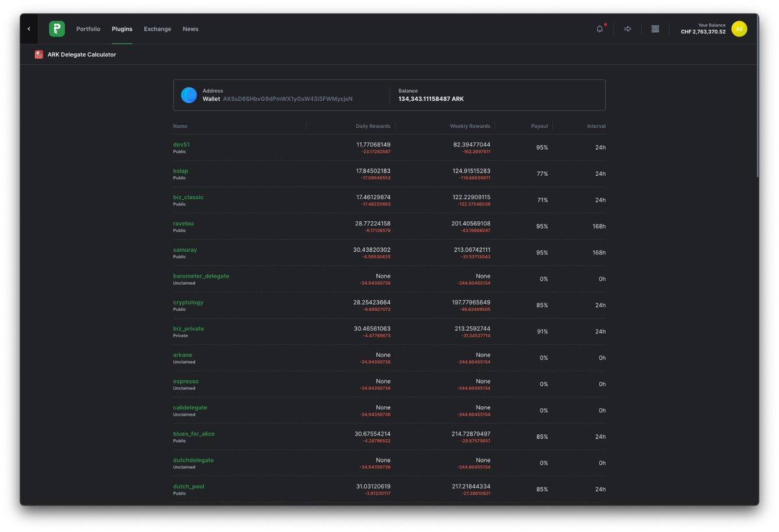Click kolap weekly reward 124.91515283
The height and width of the screenshot is (532, 779).
pyautogui.click(x=472, y=171)
